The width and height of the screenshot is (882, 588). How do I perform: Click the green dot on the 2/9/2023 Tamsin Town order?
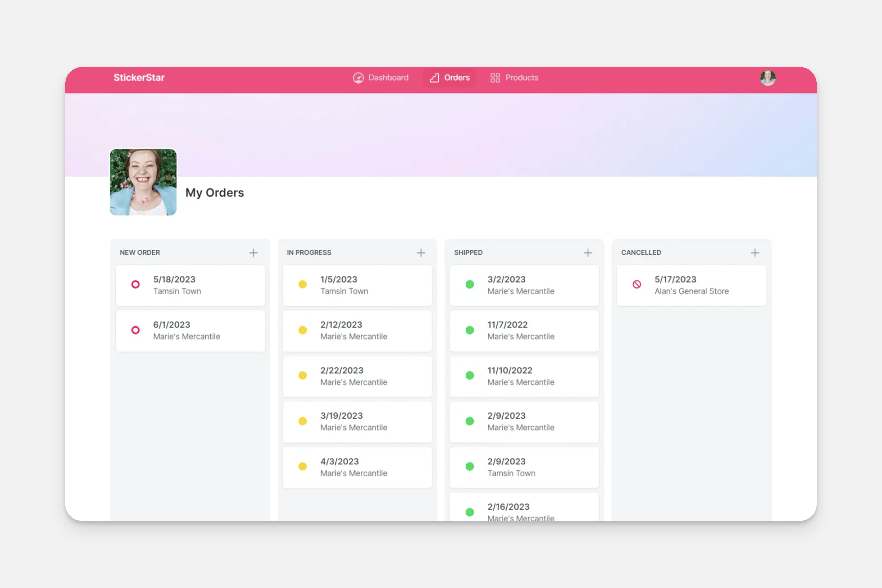tap(470, 466)
